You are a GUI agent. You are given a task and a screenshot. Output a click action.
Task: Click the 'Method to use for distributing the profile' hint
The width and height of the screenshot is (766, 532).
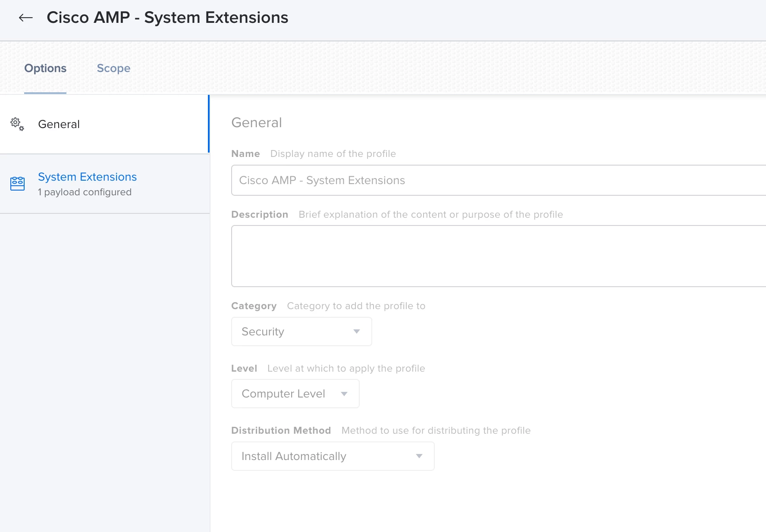tap(436, 431)
